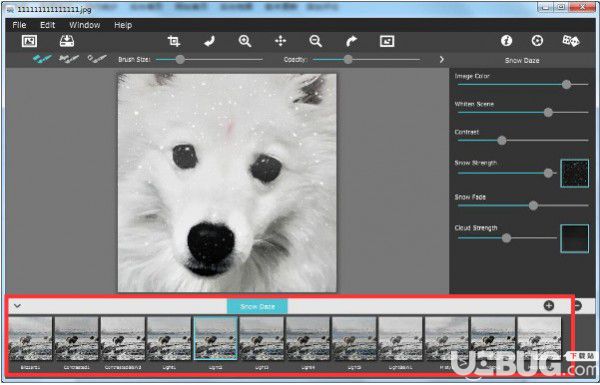Select the brush tool nearest Brush Size

[x=97, y=59]
